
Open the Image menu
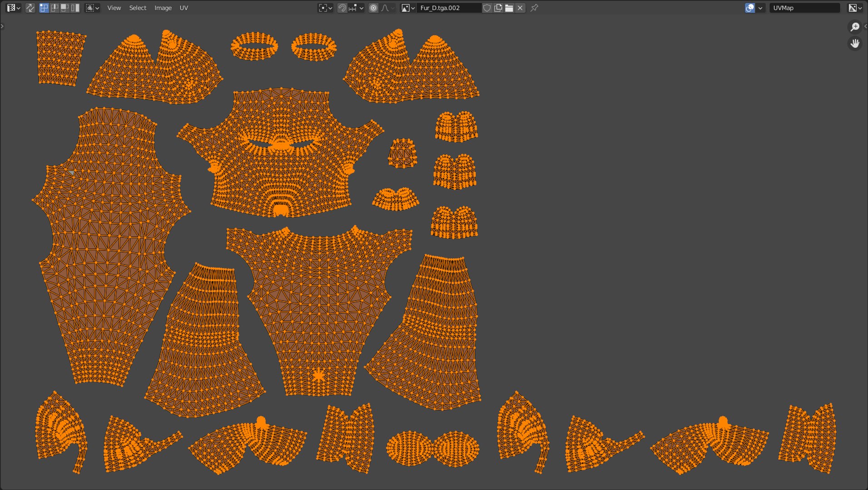tap(163, 8)
